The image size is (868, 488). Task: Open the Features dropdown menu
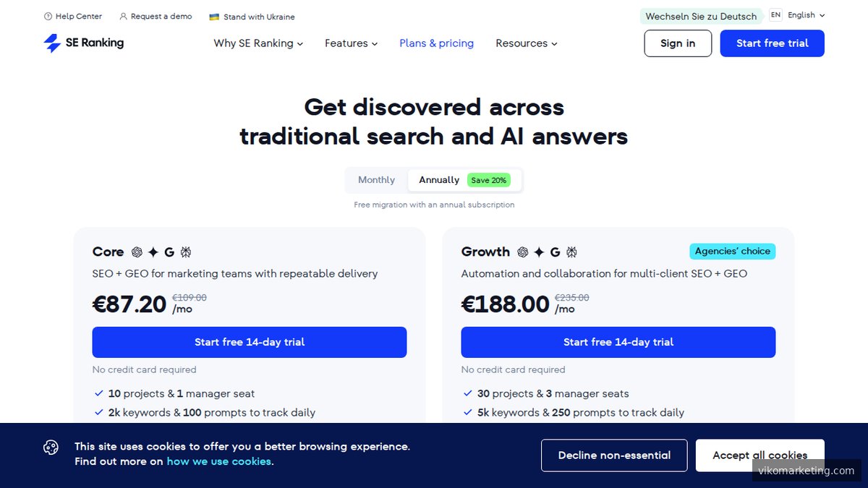(x=351, y=43)
